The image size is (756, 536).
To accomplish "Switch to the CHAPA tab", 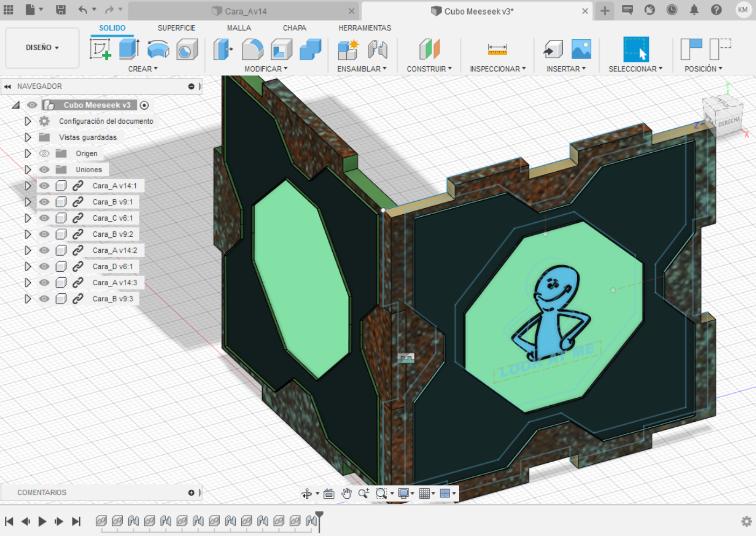I will pos(295,28).
